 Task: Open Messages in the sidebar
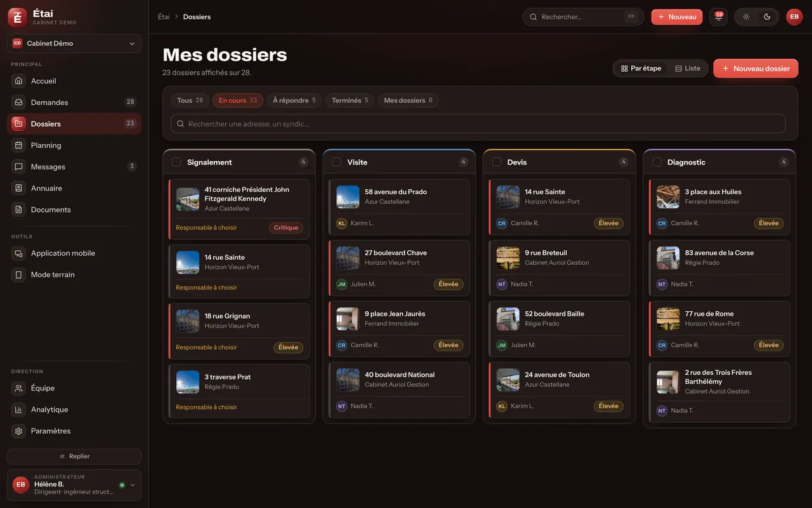(x=74, y=167)
